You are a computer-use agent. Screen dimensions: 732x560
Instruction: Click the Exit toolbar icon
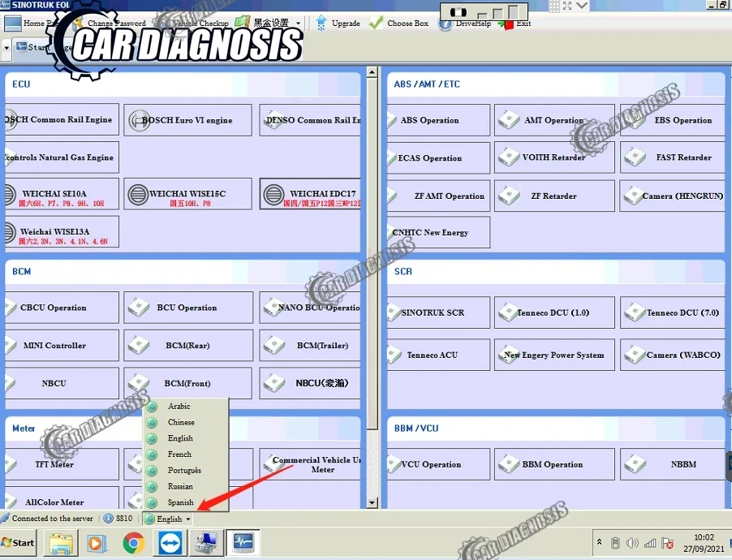(506, 24)
